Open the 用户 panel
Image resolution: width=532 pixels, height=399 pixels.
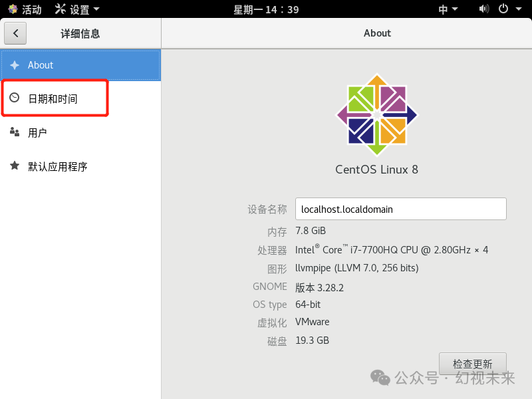tap(37, 133)
